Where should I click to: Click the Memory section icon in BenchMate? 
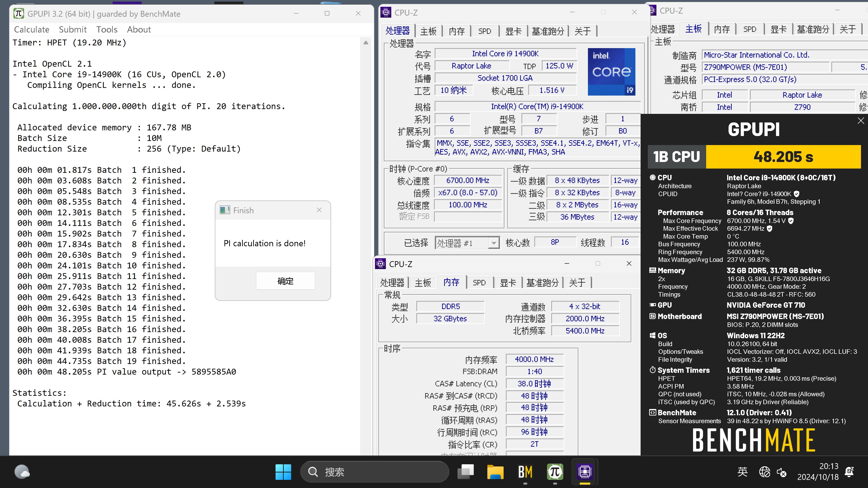pos(653,270)
